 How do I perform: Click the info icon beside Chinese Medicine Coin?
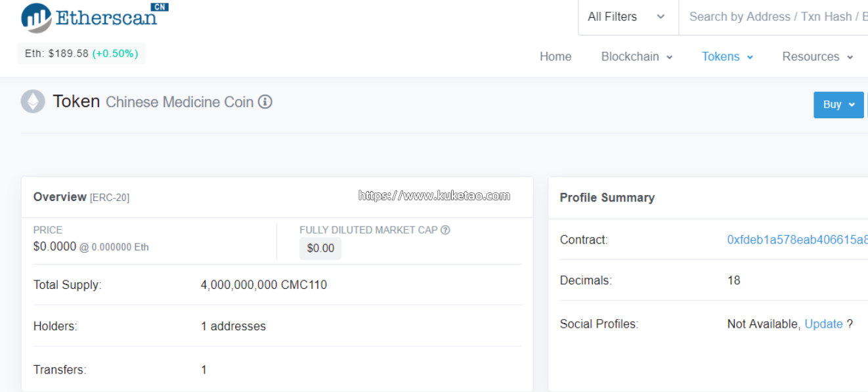click(x=265, y=102)
